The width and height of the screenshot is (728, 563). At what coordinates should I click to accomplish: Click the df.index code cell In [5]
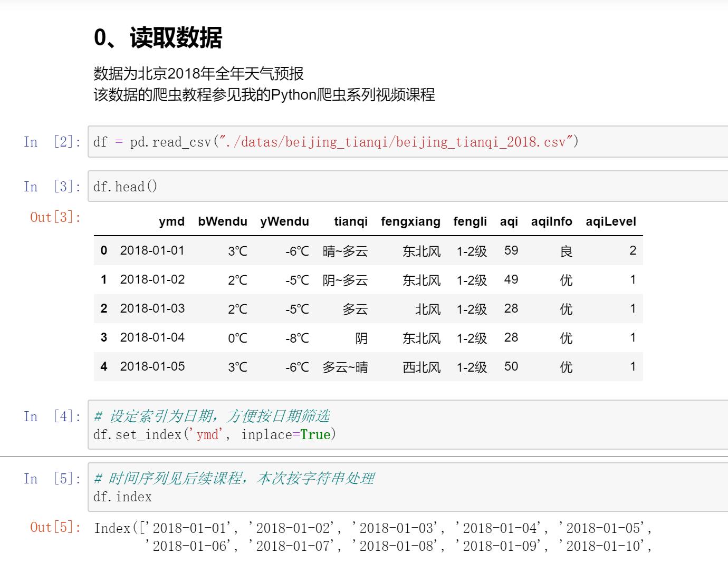pyautogui.click(x=408, y=487)
